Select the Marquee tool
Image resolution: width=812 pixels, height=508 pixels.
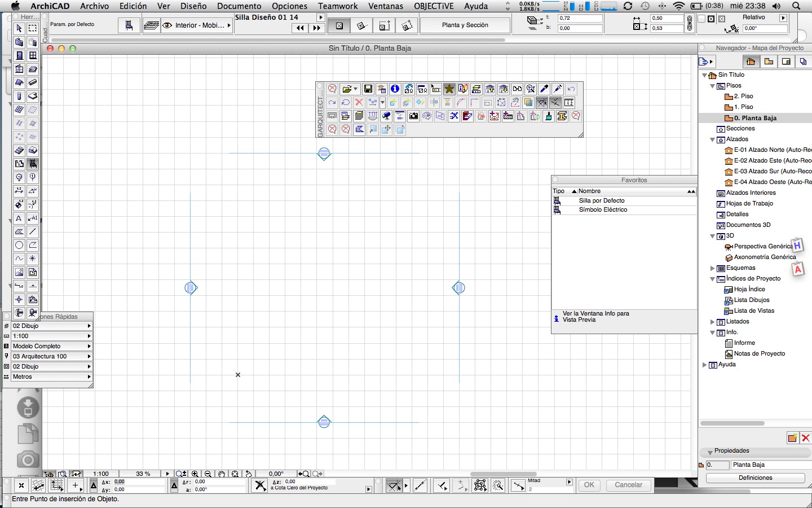pyautogui.click(x=33, y=28)
